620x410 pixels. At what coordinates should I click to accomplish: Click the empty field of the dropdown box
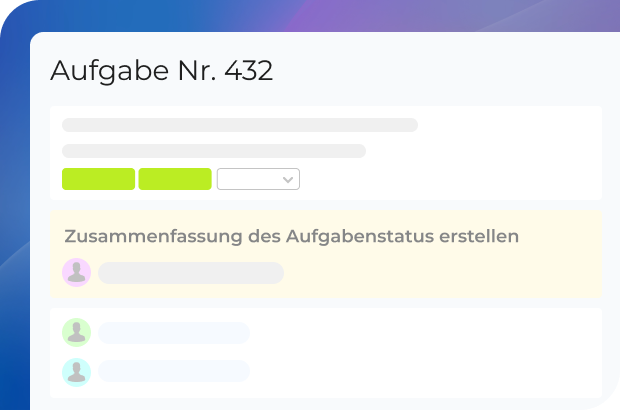[248, 180]
